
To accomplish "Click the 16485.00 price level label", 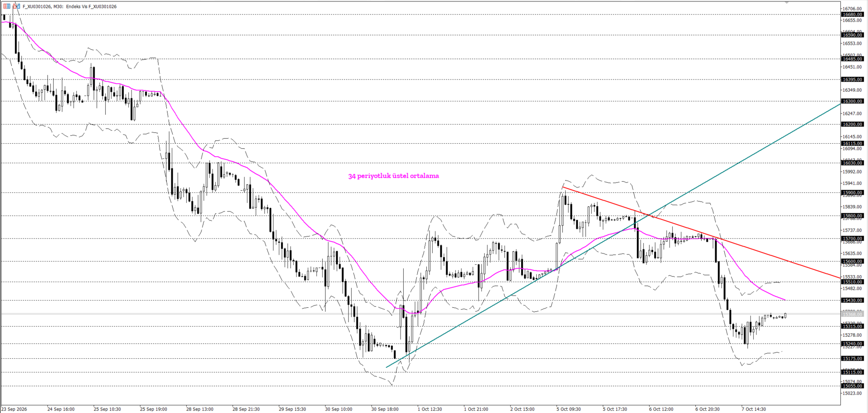I will pyautogui.click(x=852, y=59).
